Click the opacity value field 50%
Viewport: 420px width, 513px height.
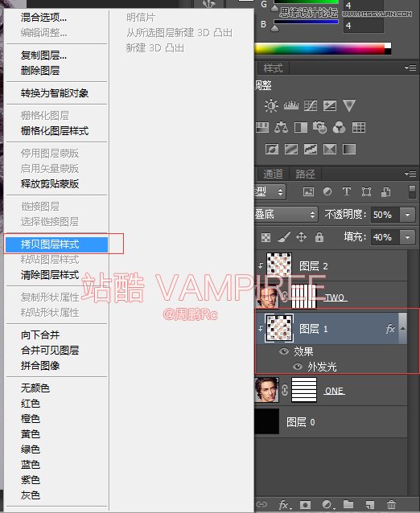pyautogui.click(x=386, y=215)
